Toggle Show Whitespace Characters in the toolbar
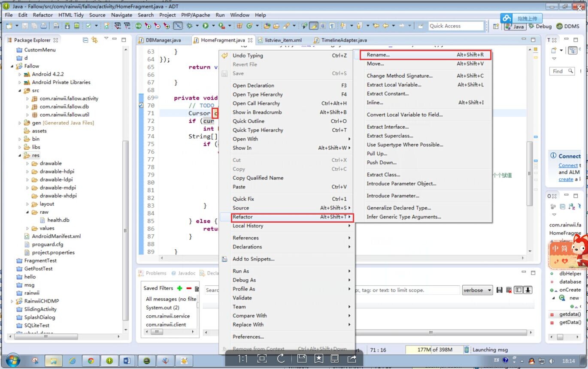Viewport: 588px width, 369px height. tap(333, 26)
